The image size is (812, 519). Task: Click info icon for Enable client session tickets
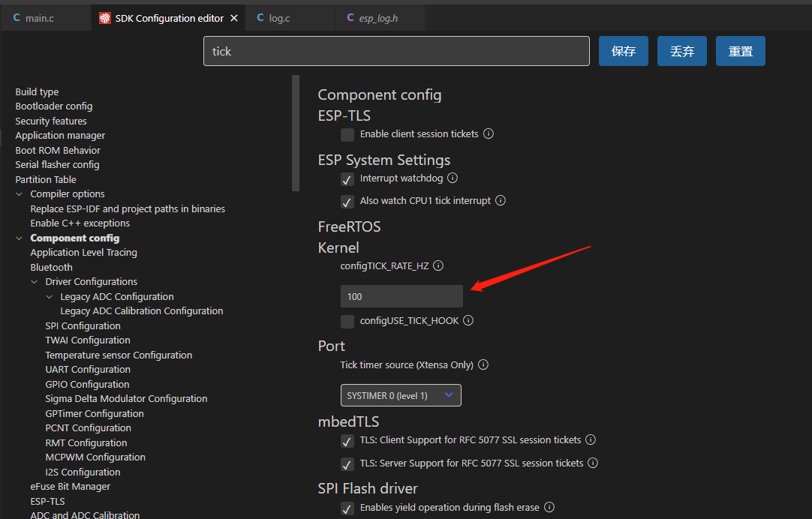pos(489,134)
